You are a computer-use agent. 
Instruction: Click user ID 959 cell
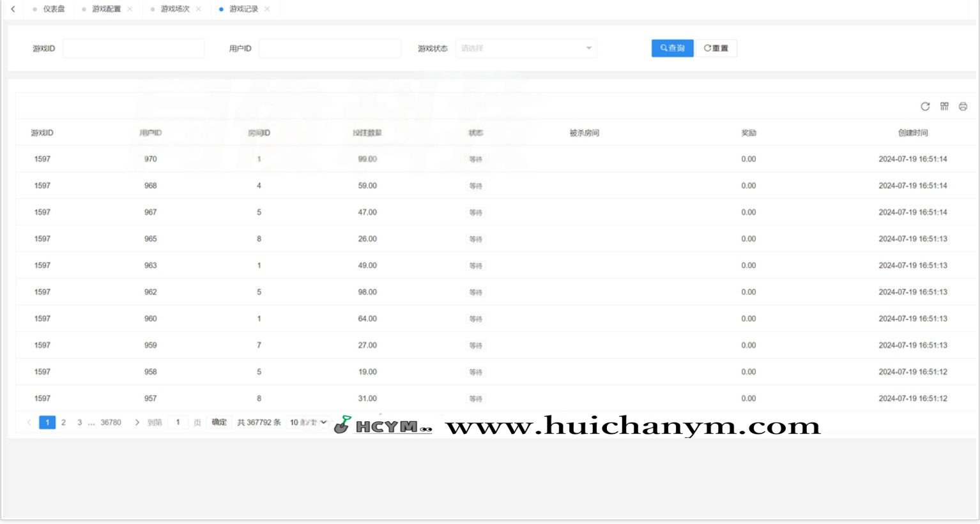pos(151,345)
